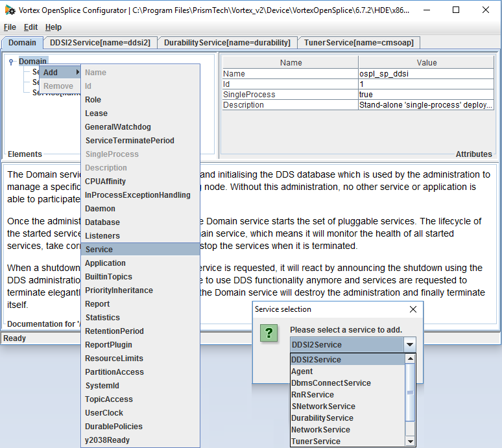The width and height of the screenshot is (502, 448).
Task: Switch to the Domain tab
Action: pos(22,43)
